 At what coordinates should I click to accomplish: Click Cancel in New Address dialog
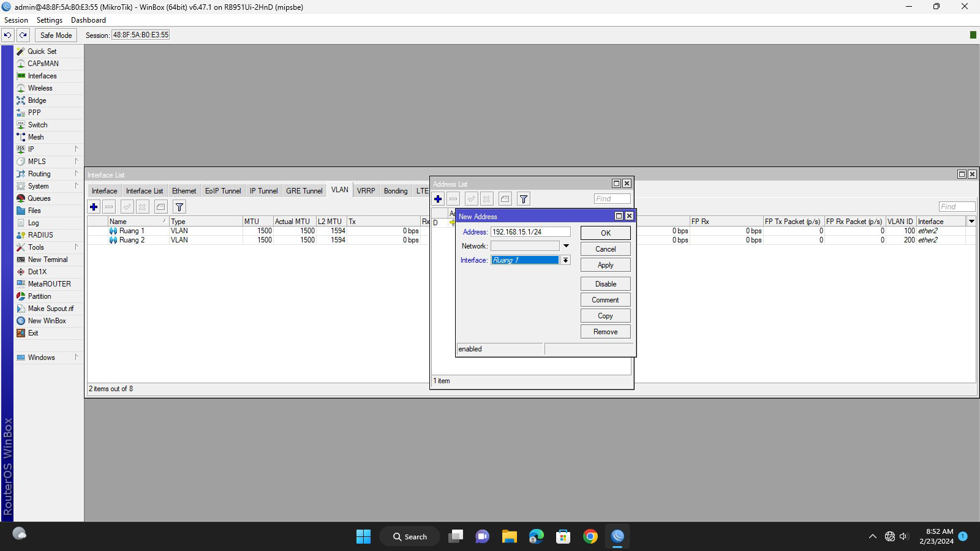tap(605, 249)
